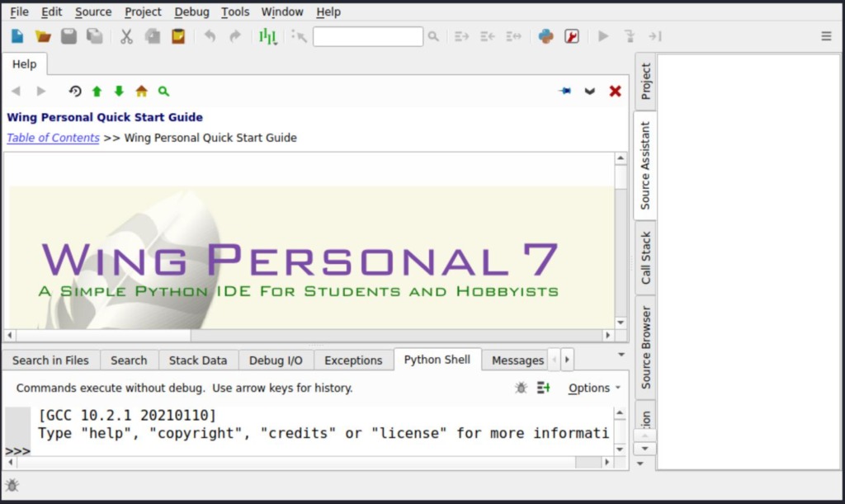
Task: Switch to the Messages tab
Action: 517,360
